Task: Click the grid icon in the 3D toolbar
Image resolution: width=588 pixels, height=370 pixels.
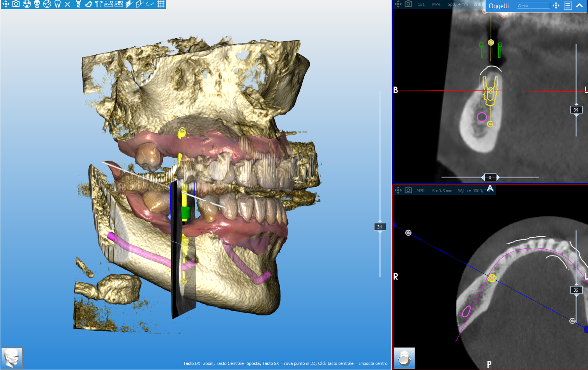Action: [x=161, y=4]
